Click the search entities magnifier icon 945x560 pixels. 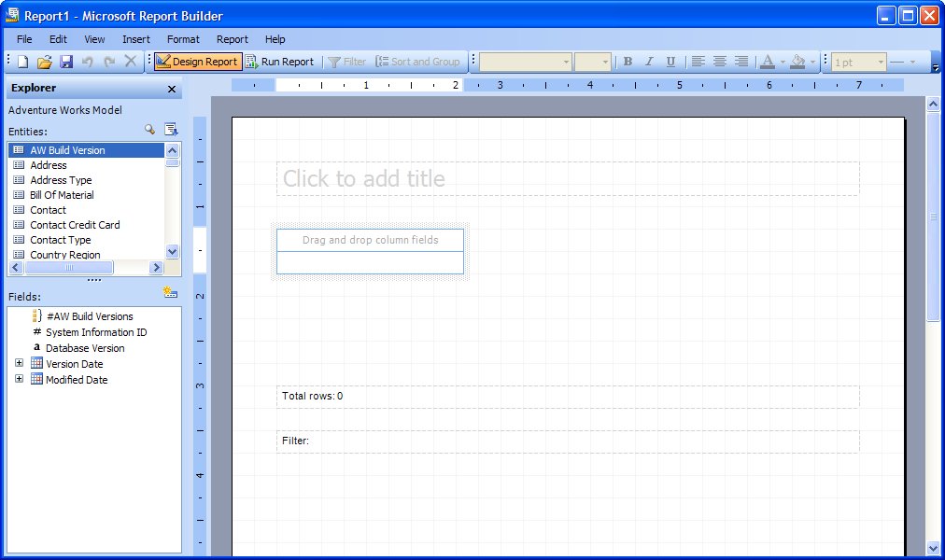tap(149, 130)
